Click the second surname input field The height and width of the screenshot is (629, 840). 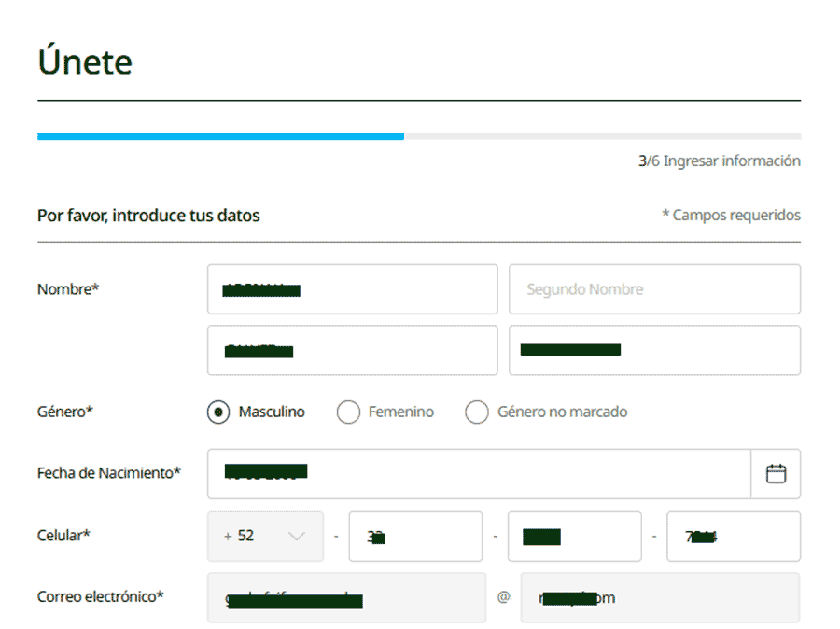(x=654, y=350)
